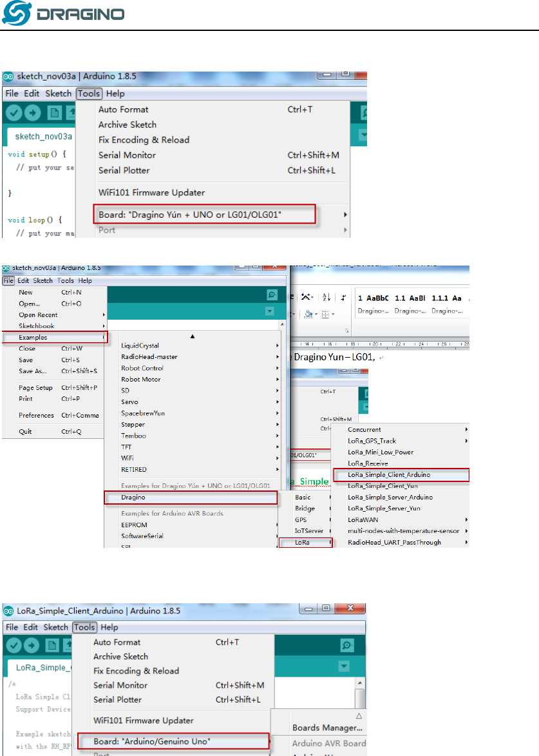Click Arduino logo icon in LoRa_Simple_Client_Arduino title bar
This screenshot has height=756, width=539.
tap(8, 611)
